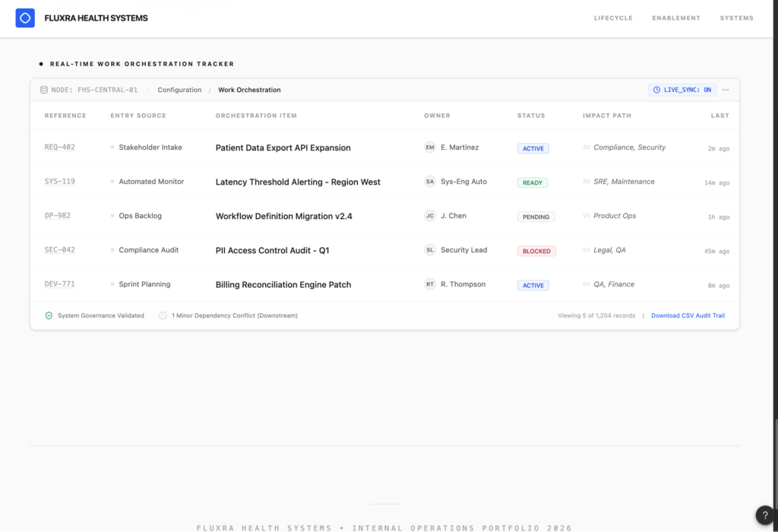The height and width of the screenshot is (532, 778).
Task: Click the RT avatar for R. Thompson
Action: point(430,284)
